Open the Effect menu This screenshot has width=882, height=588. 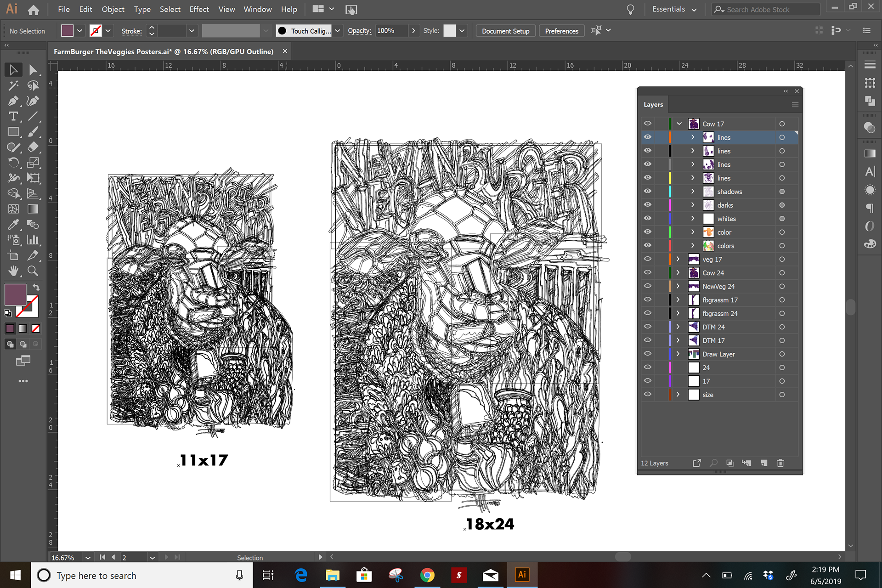coord(199,9)
